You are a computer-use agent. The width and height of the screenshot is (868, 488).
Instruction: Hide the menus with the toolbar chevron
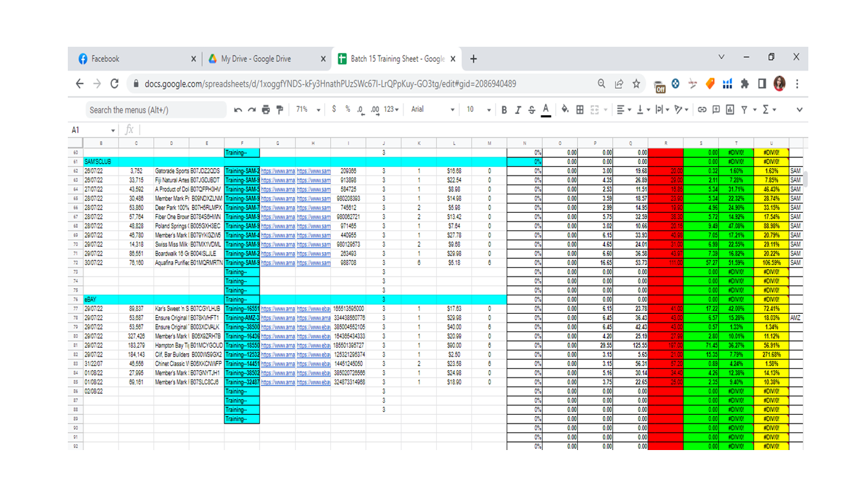point(800,110)
